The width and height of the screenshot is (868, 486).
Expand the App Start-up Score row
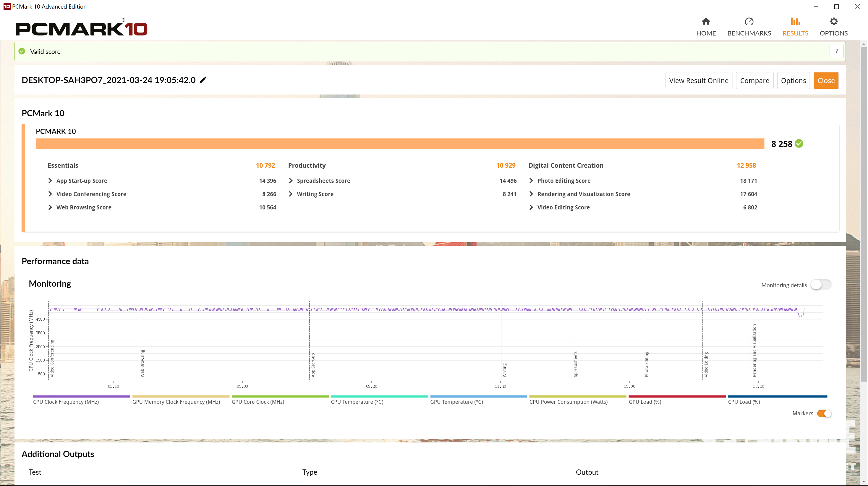pos(50,181)
